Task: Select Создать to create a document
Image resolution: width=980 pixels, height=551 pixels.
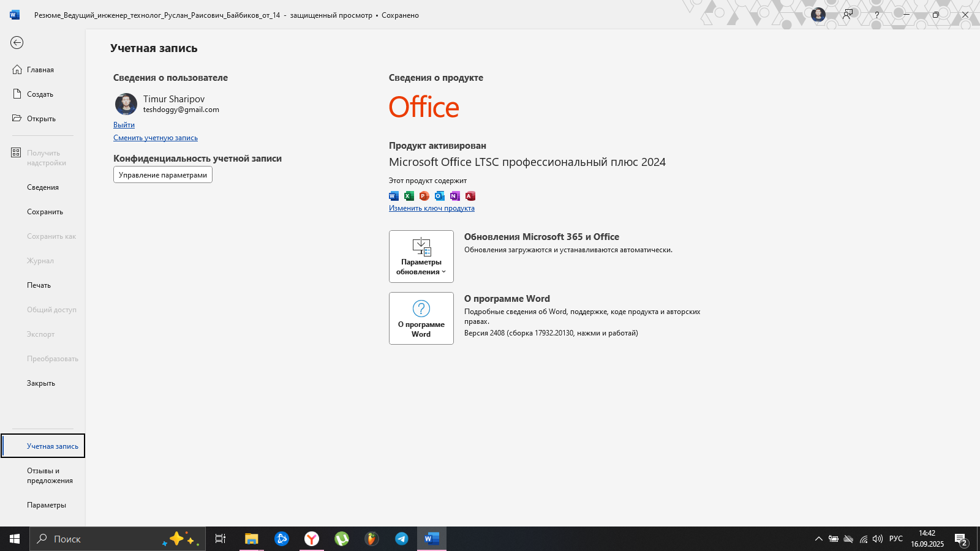Action: [43, 94]
